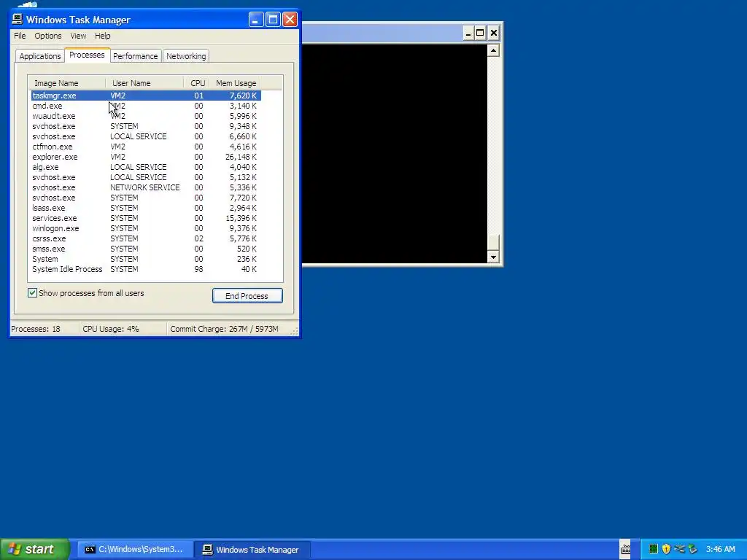Select the alg.exe process
The image size is (747, 560).
click(x=145, y=167)
